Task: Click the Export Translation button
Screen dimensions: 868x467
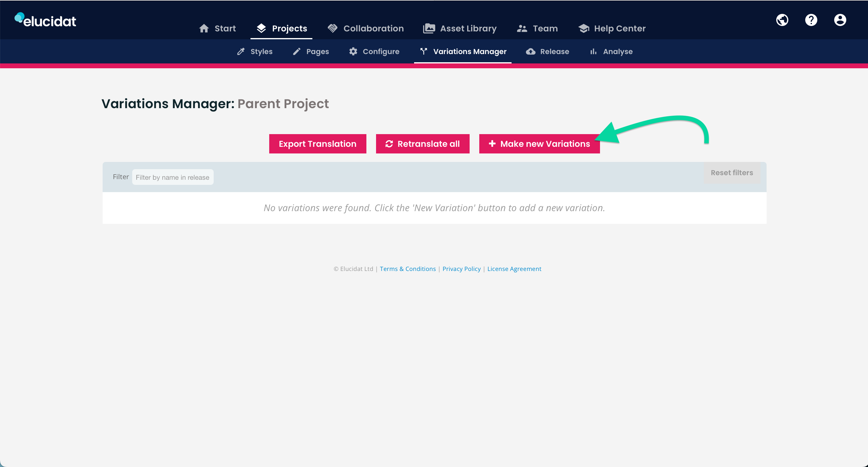Action: 318,144
